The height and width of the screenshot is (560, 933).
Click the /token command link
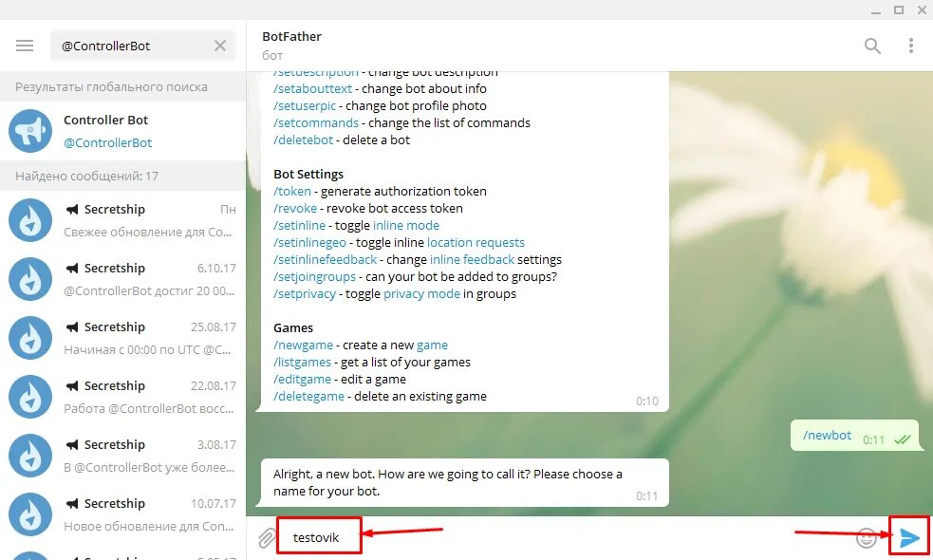[292, 191]
